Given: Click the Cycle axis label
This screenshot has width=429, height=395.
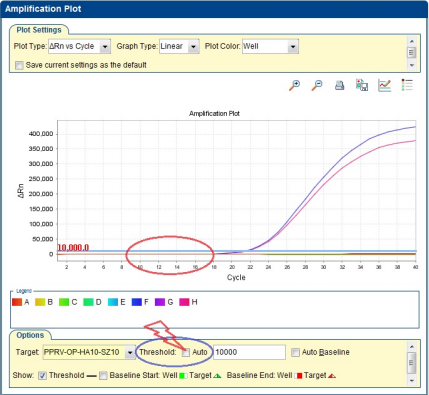Looking at the screenshot, I should pos(236,278).
